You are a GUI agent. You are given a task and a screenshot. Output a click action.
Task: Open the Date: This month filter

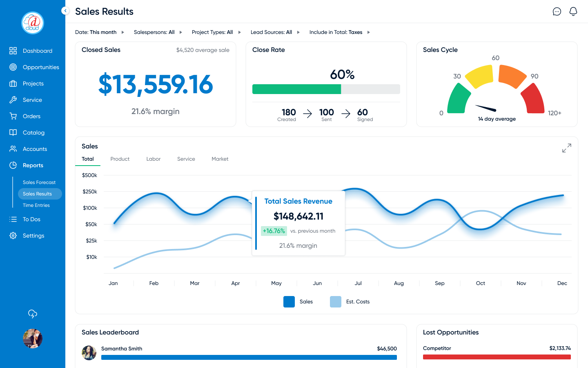click(100, 32)
